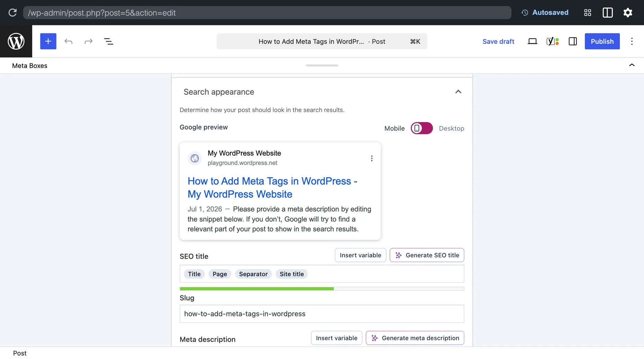Viewport: 644px width, 359px height.
Task: Click Generate meta description
Action: (415, 338)
